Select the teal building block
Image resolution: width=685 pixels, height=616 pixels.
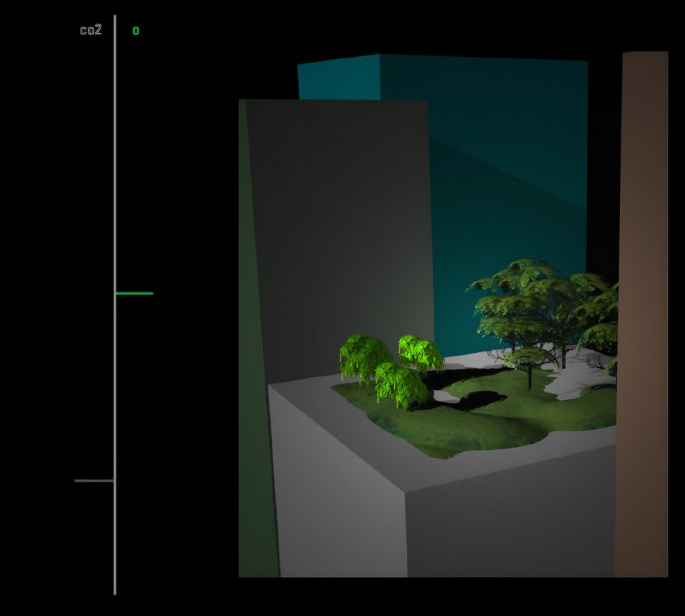pos(507,171)
